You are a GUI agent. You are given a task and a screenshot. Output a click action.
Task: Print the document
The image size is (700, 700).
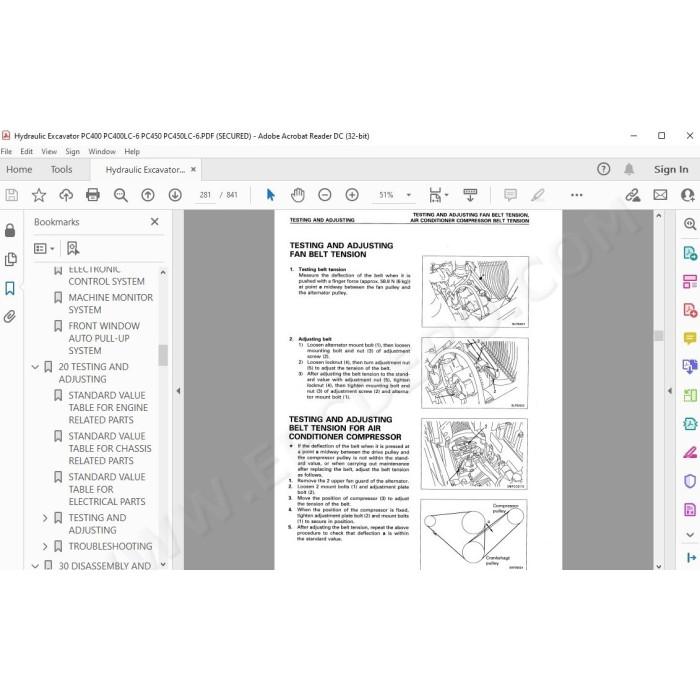(x=93, y=195)
